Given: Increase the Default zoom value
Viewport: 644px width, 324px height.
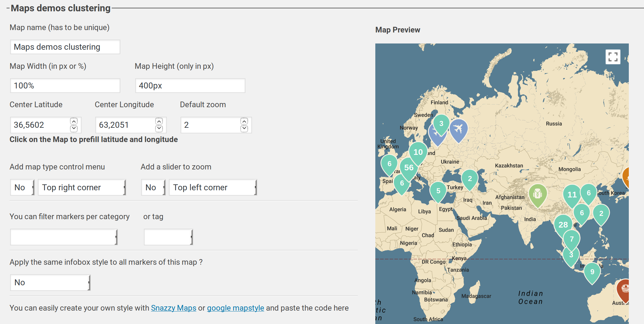Looking at the screenshot, I should (x=244, y=121).
